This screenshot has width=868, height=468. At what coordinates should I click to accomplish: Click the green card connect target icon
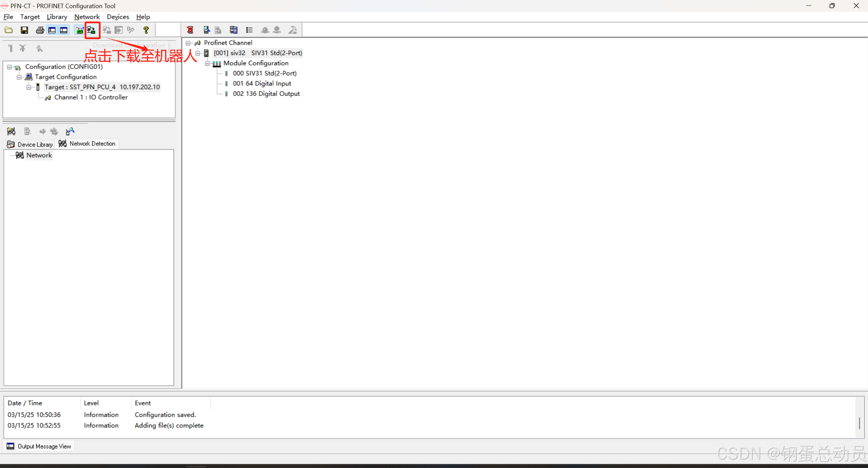(79, 30)
